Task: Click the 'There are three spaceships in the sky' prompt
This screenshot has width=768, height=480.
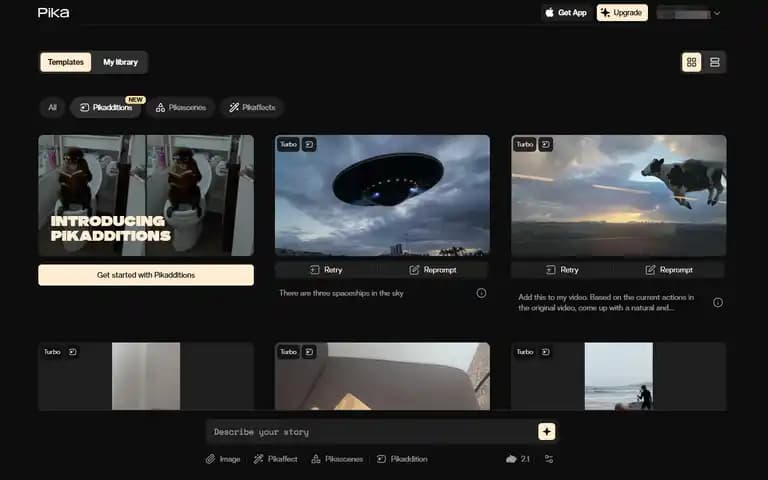Action: pos(341,293)
